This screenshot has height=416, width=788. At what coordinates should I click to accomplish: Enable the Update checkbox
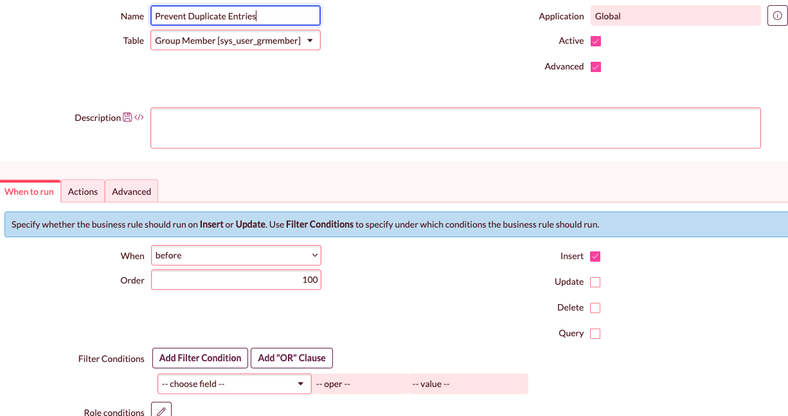(596, 282)
